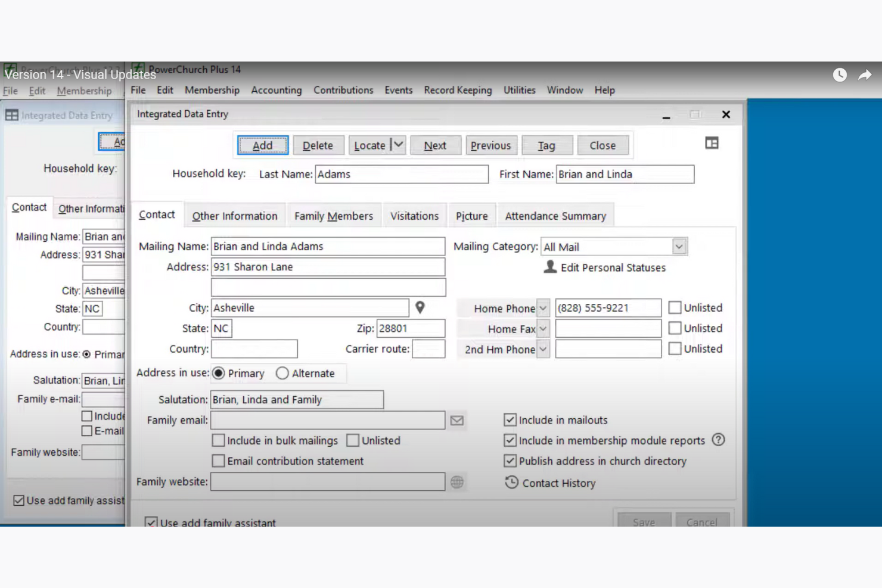Open the globe icon beside Family website
This screenshot has width=882, height=588.
tap(457, 482)
